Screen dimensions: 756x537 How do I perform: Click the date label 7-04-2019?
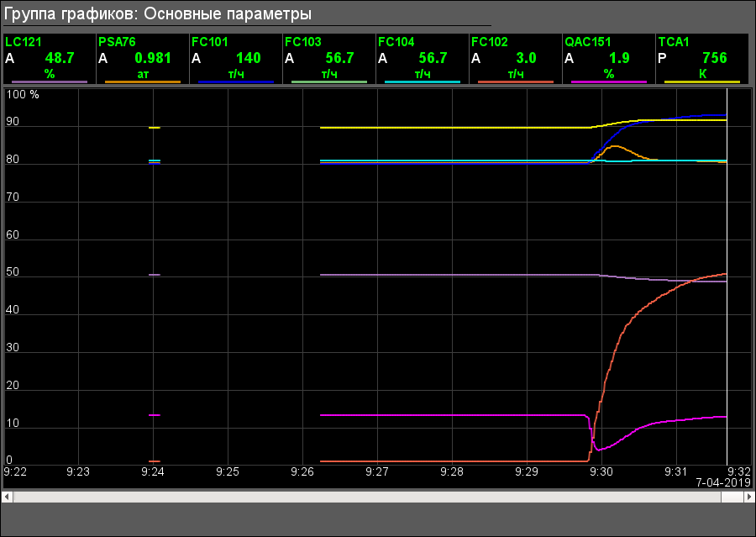tap(723, 482)
